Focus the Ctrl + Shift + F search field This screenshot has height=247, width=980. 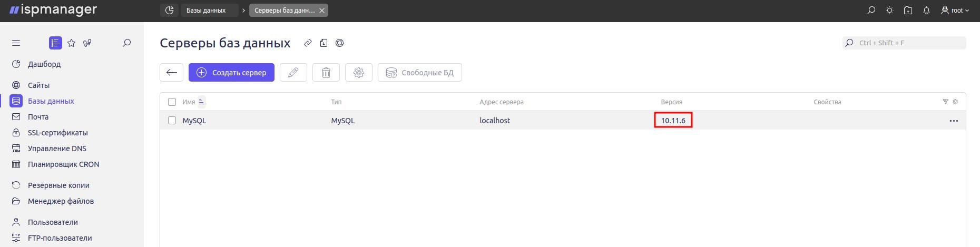[x=904, y=43]
